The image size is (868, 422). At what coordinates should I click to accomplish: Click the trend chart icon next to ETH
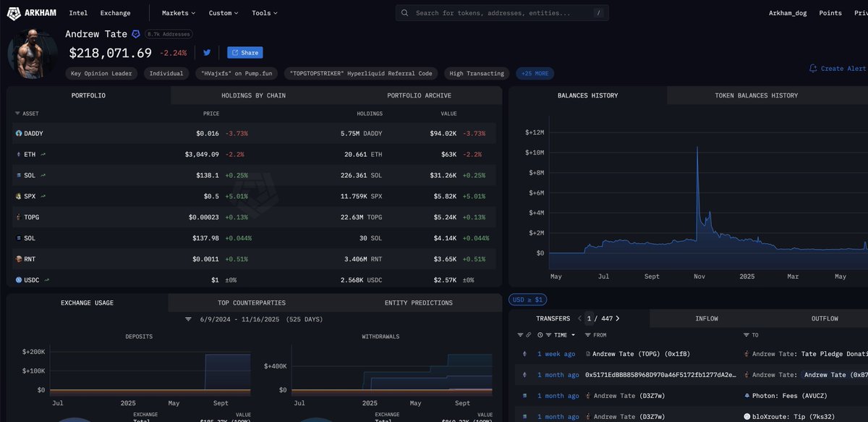[x=43, y=155]
